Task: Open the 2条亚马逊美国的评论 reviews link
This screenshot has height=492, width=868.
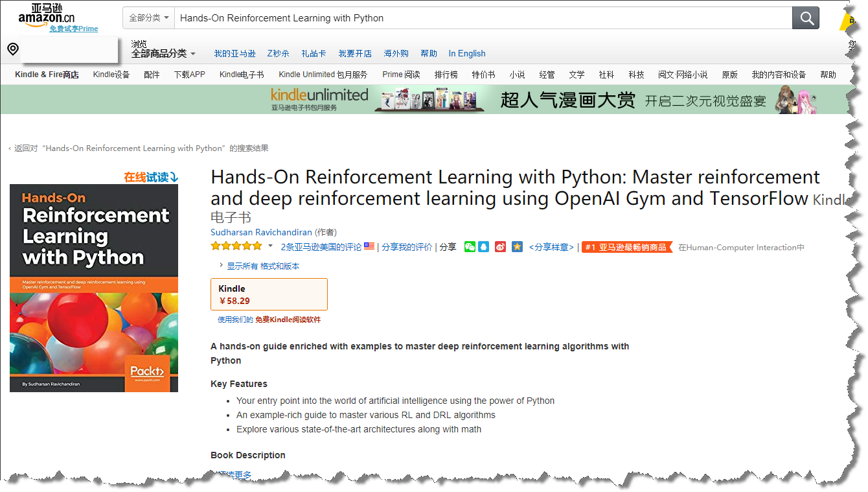Action: tap(321, 247)
